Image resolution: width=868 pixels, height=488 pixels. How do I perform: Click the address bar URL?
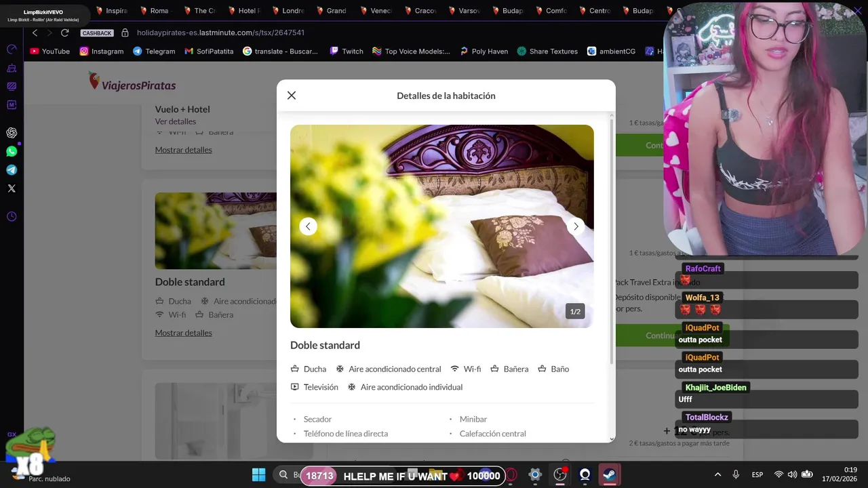tap(220, 33)
